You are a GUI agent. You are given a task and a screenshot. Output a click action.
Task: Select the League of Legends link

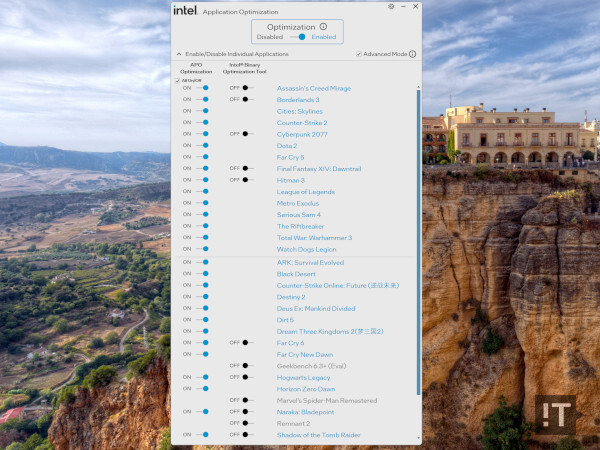tap(306, 192)
